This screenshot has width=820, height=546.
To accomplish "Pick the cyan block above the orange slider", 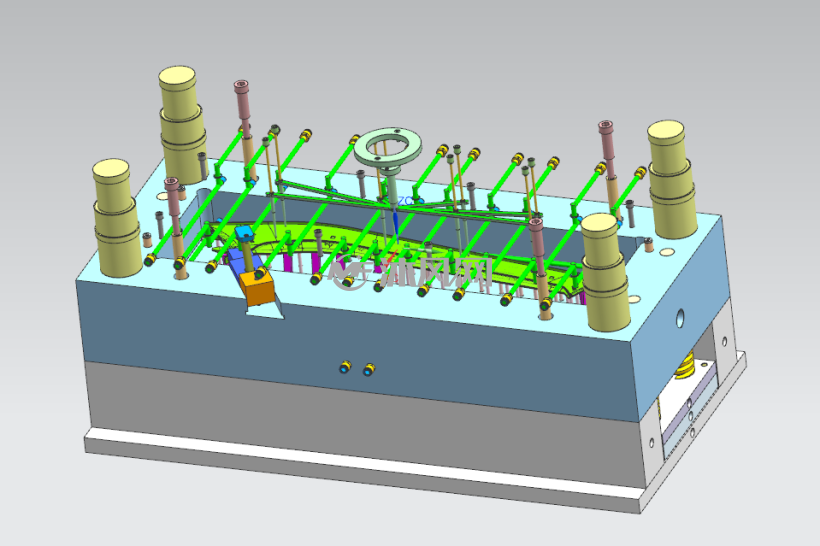I will tap(244, 233).
